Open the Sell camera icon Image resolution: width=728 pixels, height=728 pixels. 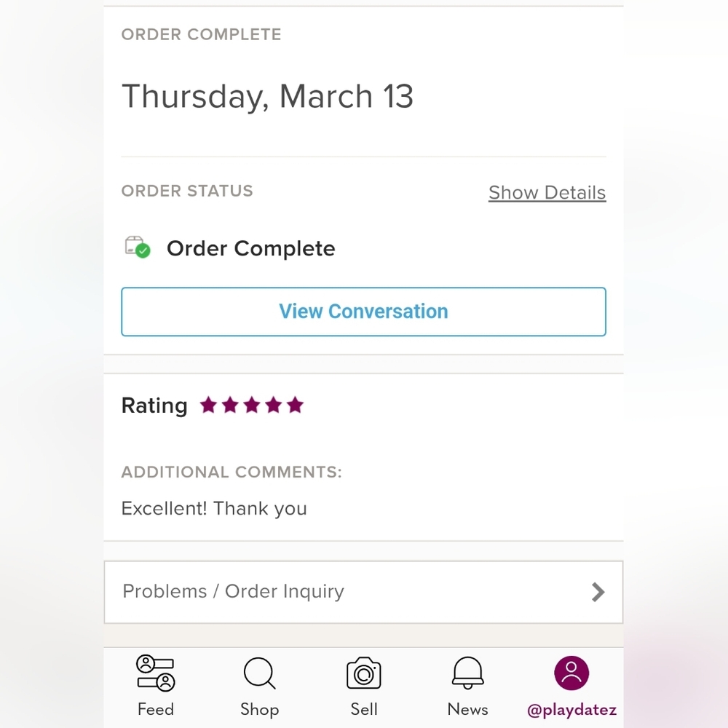point(363,673)
